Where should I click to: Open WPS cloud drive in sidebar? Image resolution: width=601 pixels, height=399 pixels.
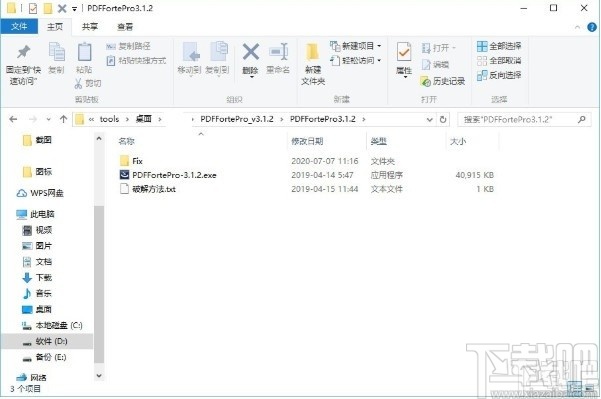(40, 193)
